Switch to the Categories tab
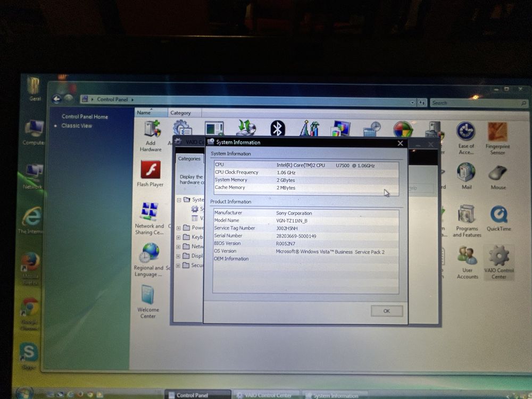 [x=189, y=159]
